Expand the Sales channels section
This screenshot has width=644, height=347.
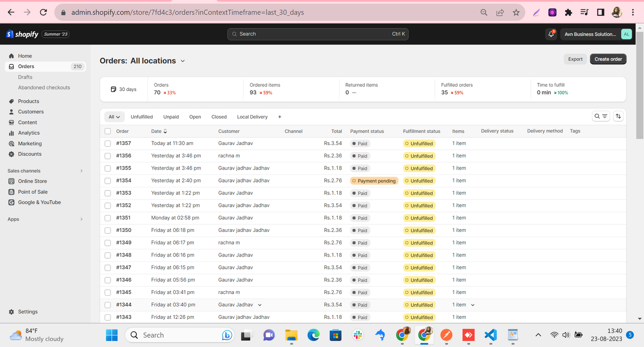[81, 171]
